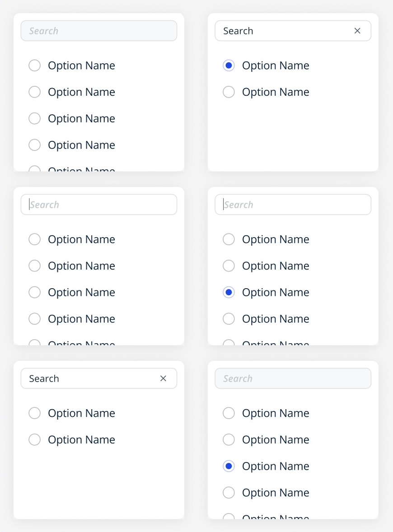Select the second radio option in middle-left panel
The height and width of the screenshot is (532, 393).
pos(35,266)
